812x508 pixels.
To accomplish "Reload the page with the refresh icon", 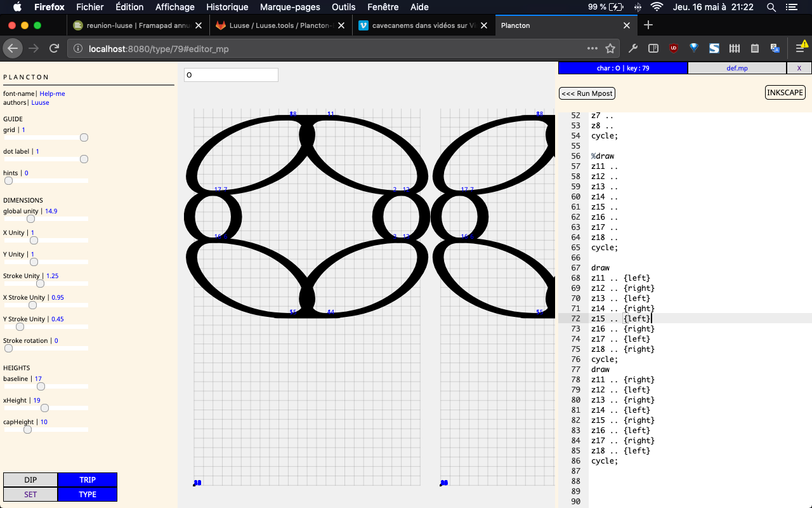I will point(55,48).
